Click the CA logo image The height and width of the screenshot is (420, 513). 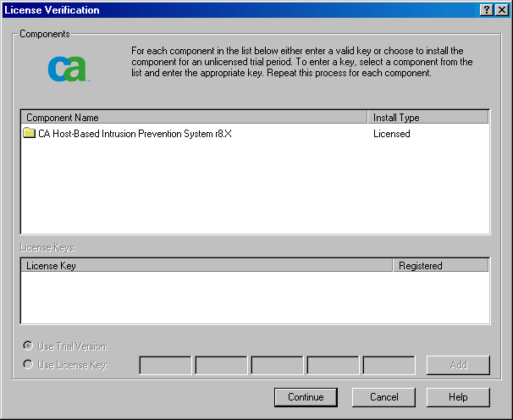(69, 69)
